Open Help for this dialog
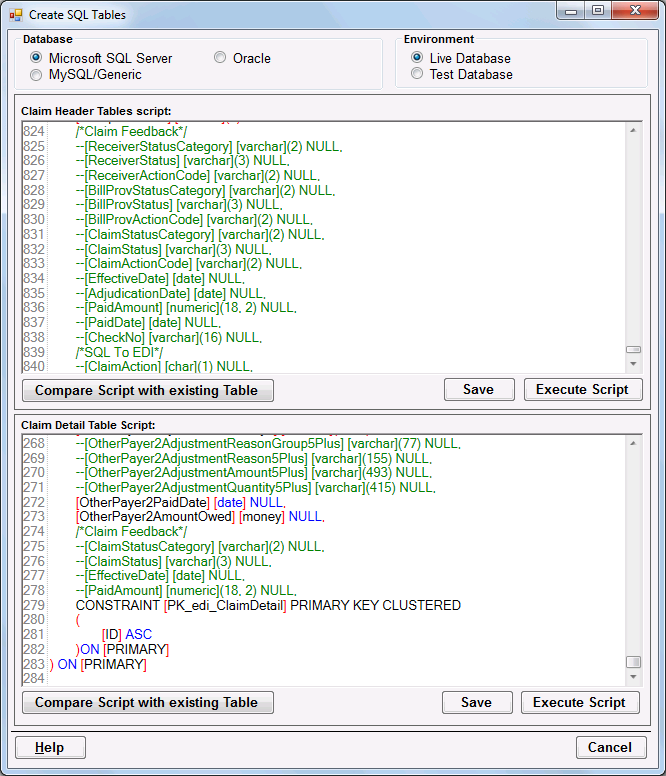666x776 pixels. pyautogui.click(x=50, y=747)
